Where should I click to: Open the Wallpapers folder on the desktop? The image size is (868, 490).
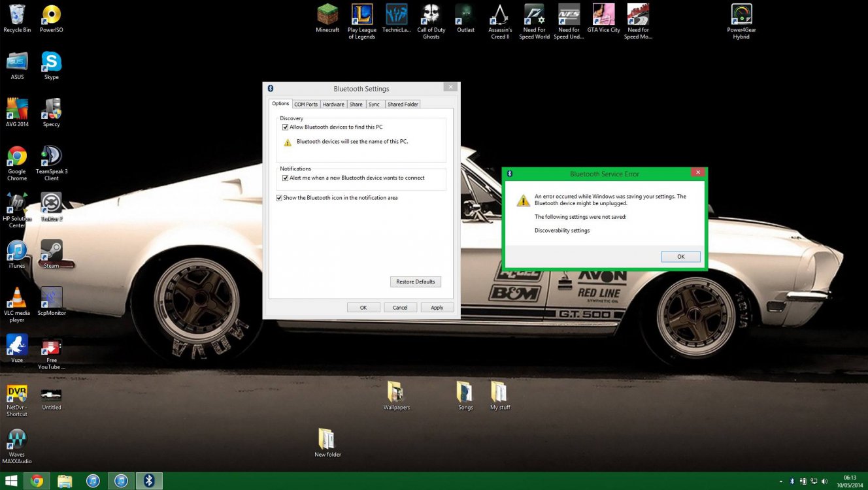click(396, 396)
